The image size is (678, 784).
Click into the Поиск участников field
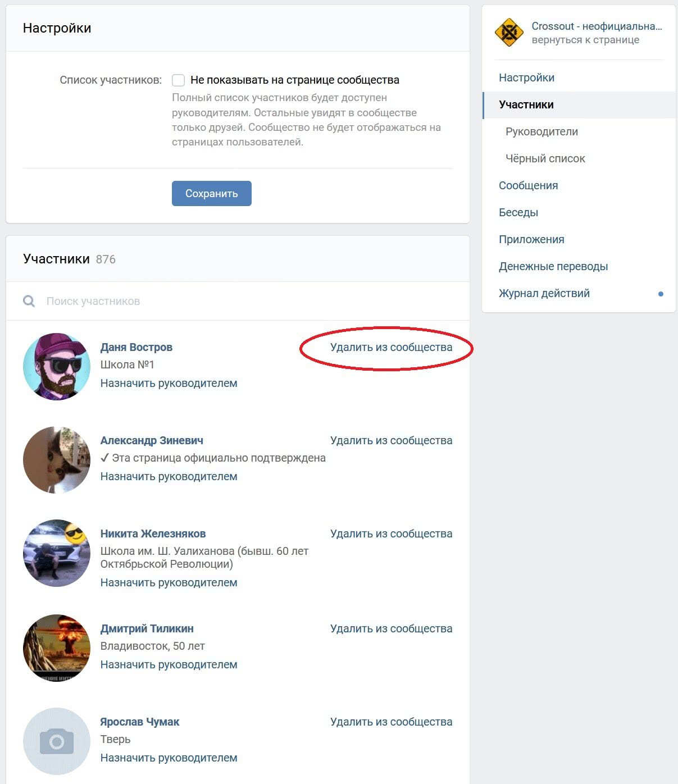pos(225,302)
